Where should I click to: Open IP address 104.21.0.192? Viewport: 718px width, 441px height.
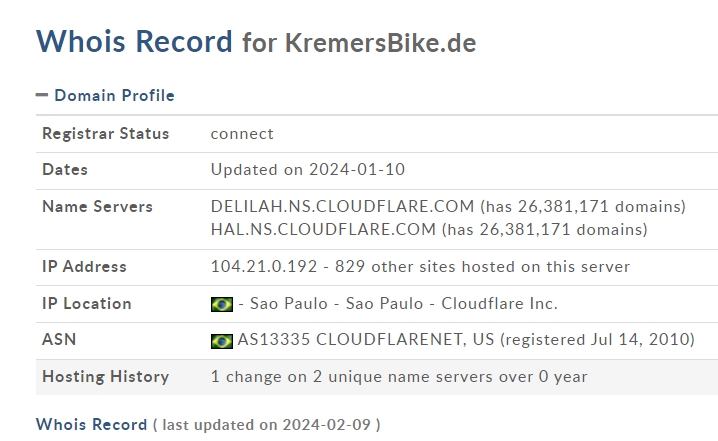[264, 267]
